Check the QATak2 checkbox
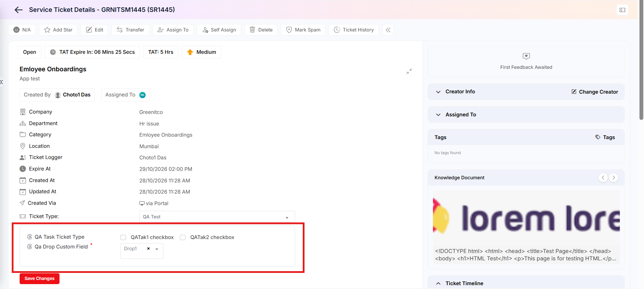This screenshot has height=289, width=644. tap(183, 238)
